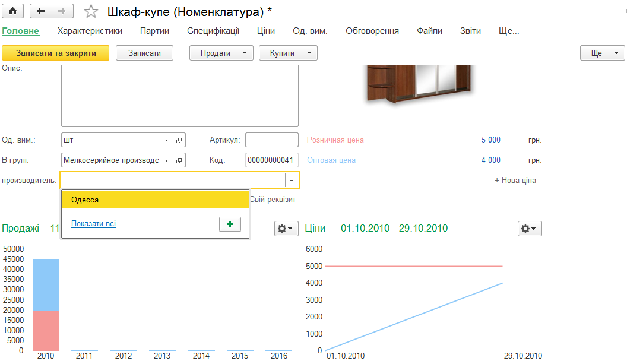Focus the производитель input field
Viewport: 627px width, 364px height.
[173, 181]
